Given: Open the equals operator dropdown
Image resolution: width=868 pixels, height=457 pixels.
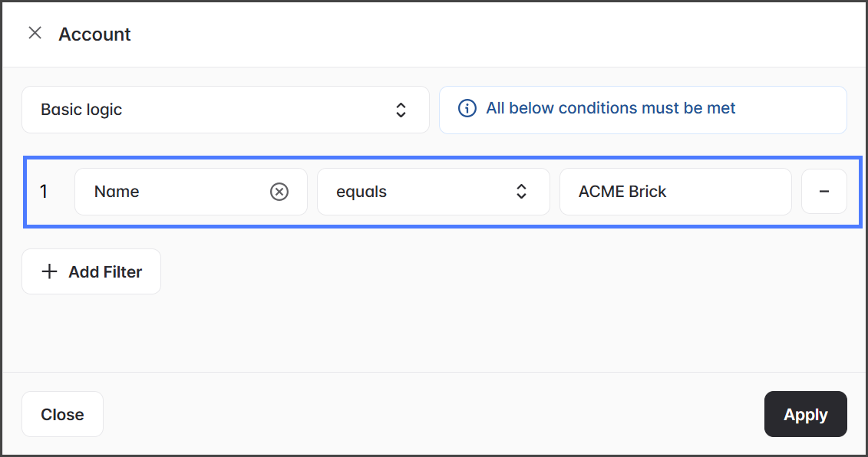Looking at the screenshot, I should [x=433, y=192].
